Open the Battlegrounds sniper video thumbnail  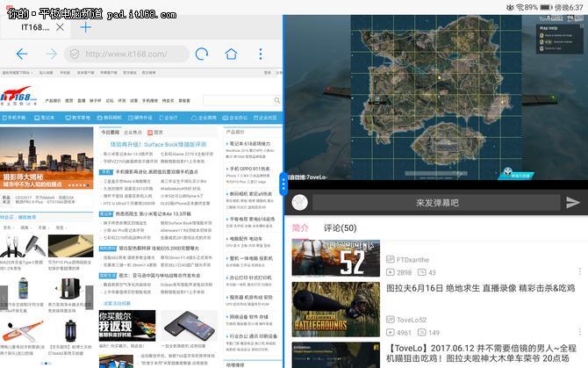[x=335, y=309]
